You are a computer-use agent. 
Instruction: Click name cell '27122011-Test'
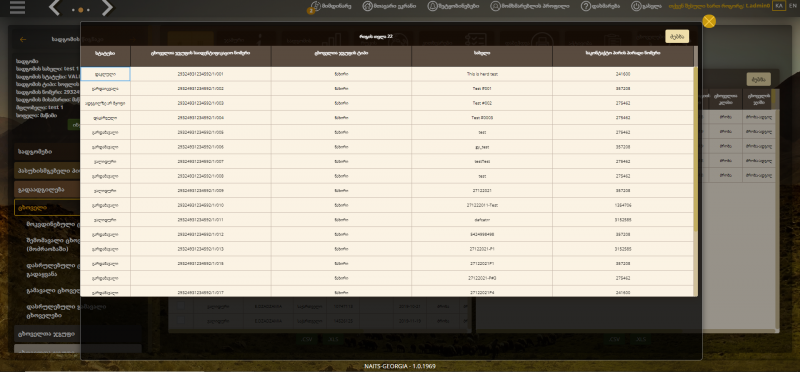click(482, 205)
